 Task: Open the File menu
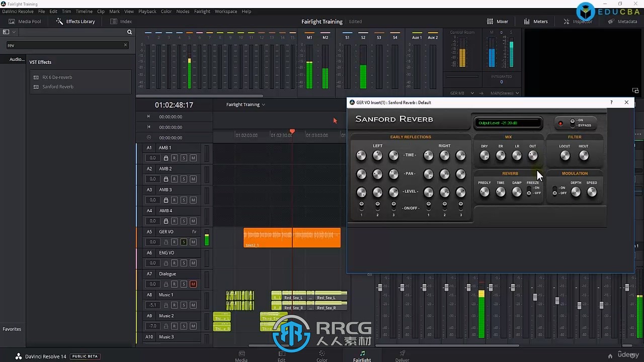41,11
